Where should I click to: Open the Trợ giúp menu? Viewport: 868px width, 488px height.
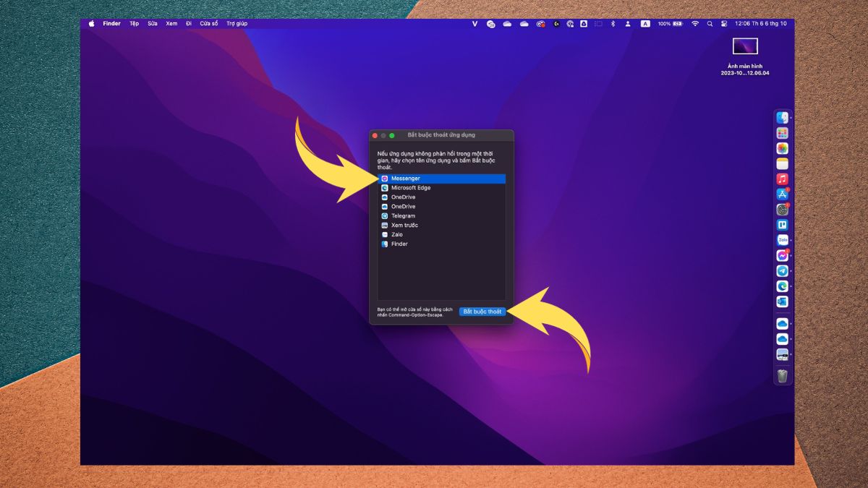237,24
